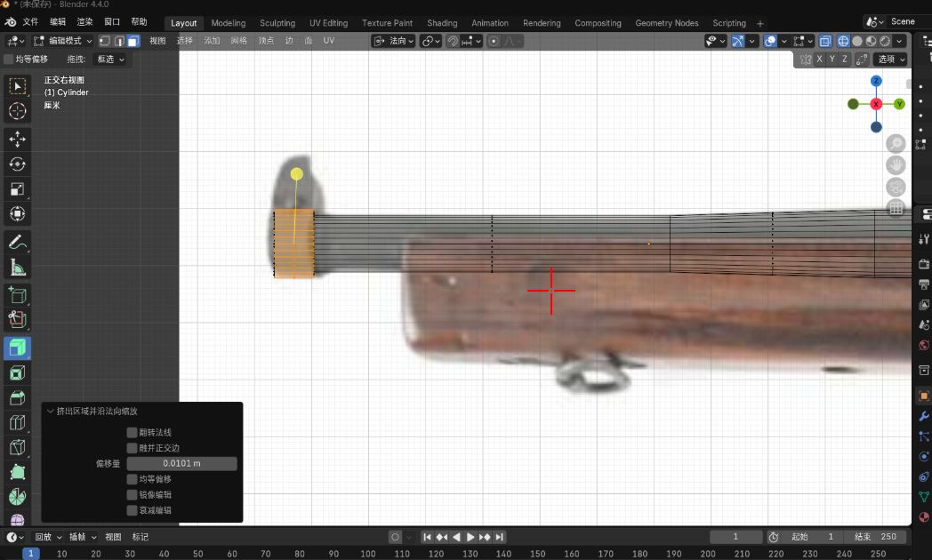
Task: Switch to Modeling workspace tab
Action: 229,23
